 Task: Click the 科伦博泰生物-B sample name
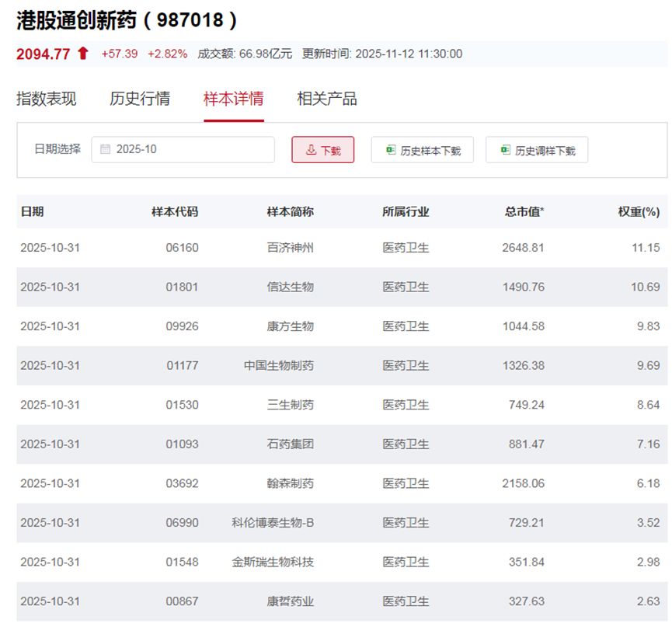pyautogui.click(x=273, y=523)
